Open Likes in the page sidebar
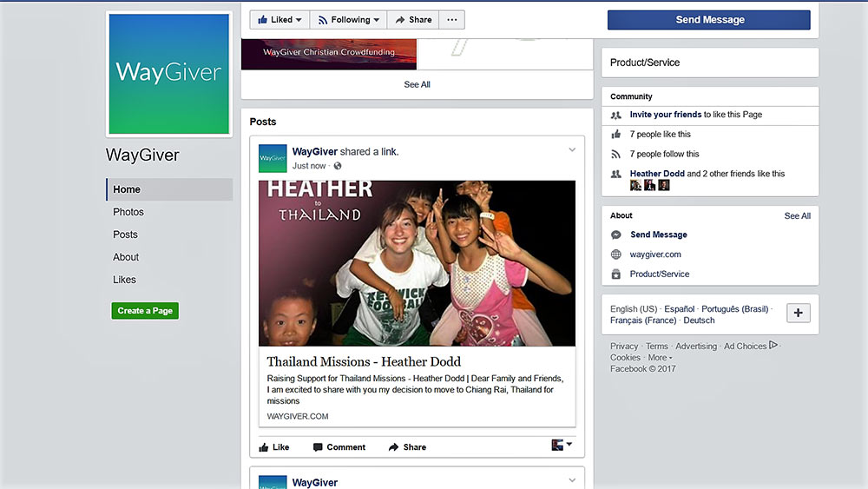This screenshot has width=868, height=489. tap(124, 280)
